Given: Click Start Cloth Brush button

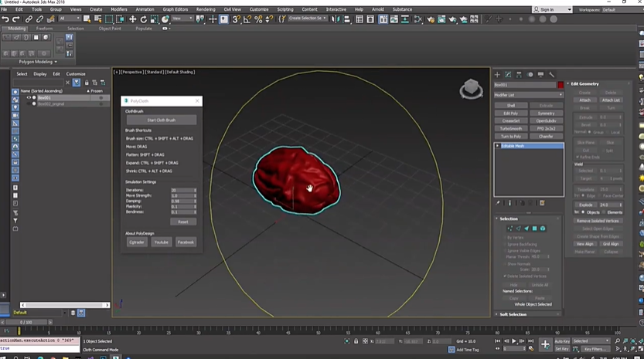Looking at the screenshot, I should 161,120.
